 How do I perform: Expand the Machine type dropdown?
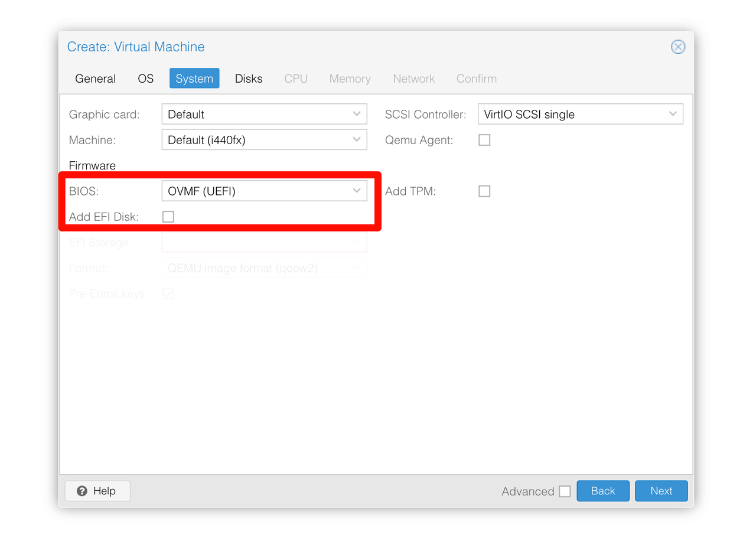click(x=357, y=140)
